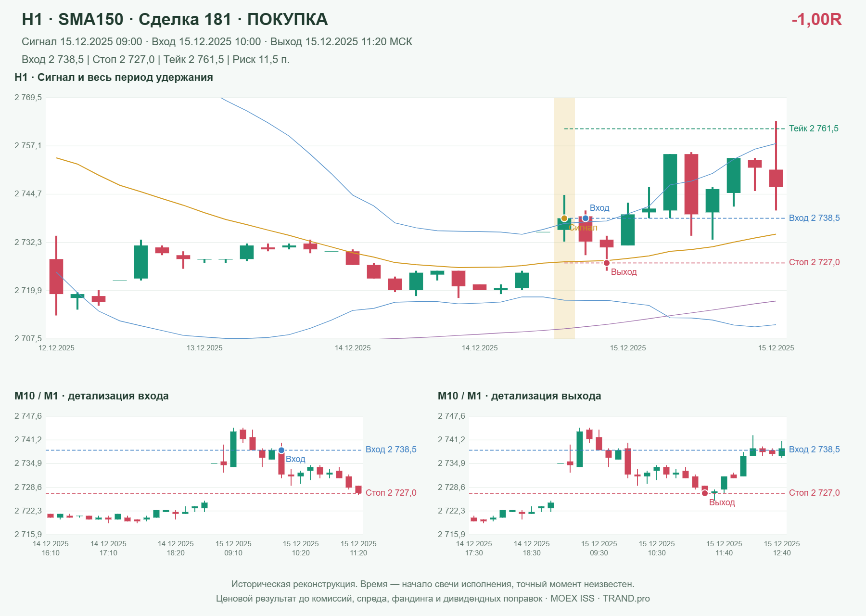Click the red Выход marker dot on H1 chart
Viewport: 866px width, 616px height.
(x=607, y=263)
